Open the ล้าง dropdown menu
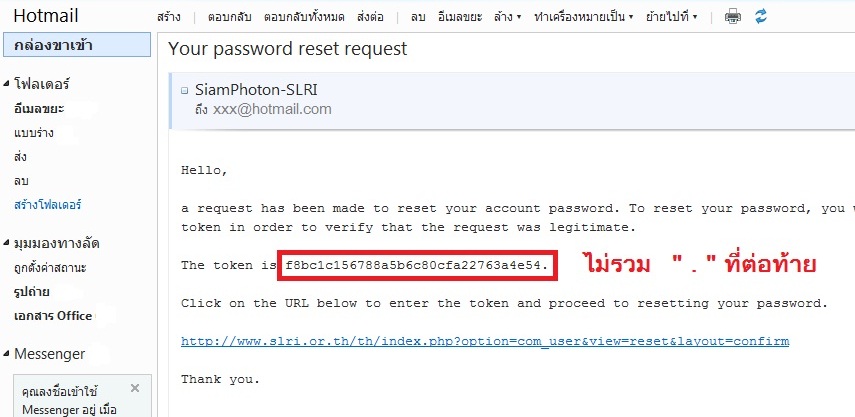Image resolution: width=855 pixels, height=417 pixels. [507, 17]
